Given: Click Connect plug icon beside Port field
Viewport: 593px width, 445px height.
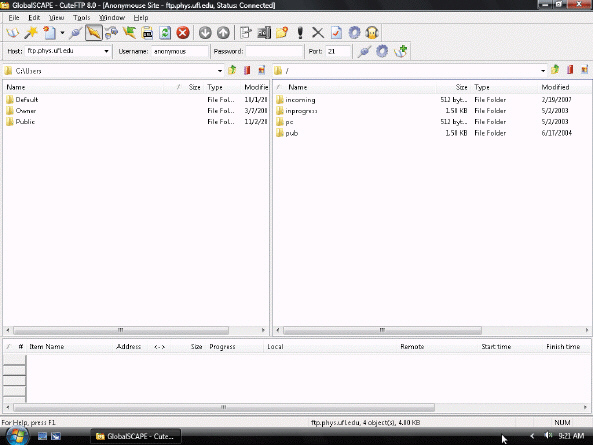Looking at the screenshot, I should click(x=364, y=51).
